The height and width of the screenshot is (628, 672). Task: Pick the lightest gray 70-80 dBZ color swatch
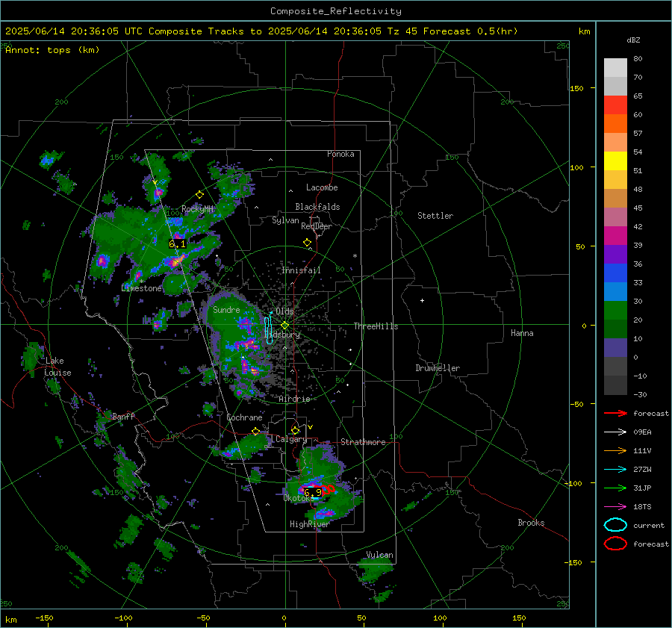pyautogui.click(x=615, y=68)
